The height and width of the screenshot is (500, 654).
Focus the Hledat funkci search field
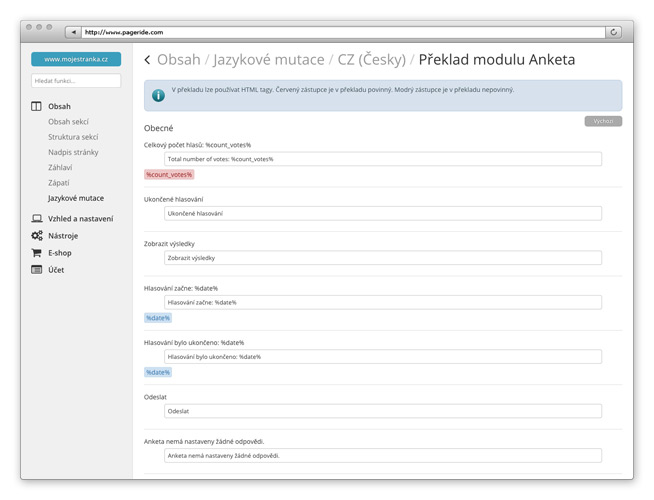coord(76,80)
